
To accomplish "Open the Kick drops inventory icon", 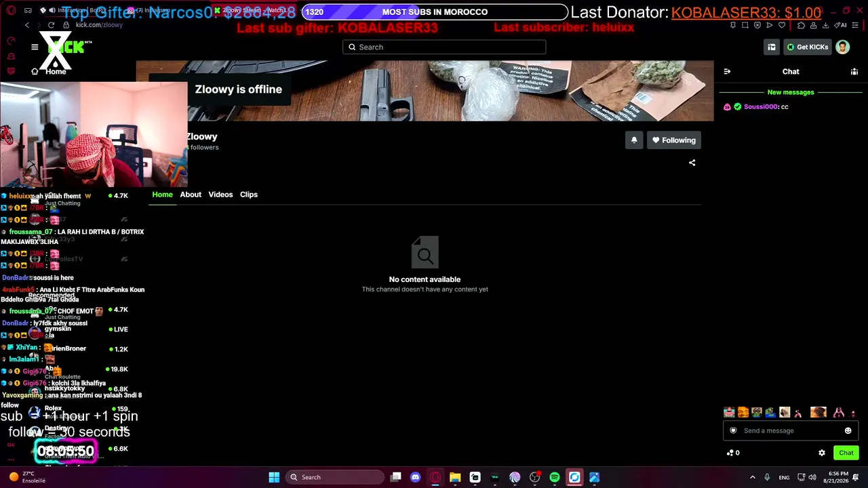I will (771, 47).
